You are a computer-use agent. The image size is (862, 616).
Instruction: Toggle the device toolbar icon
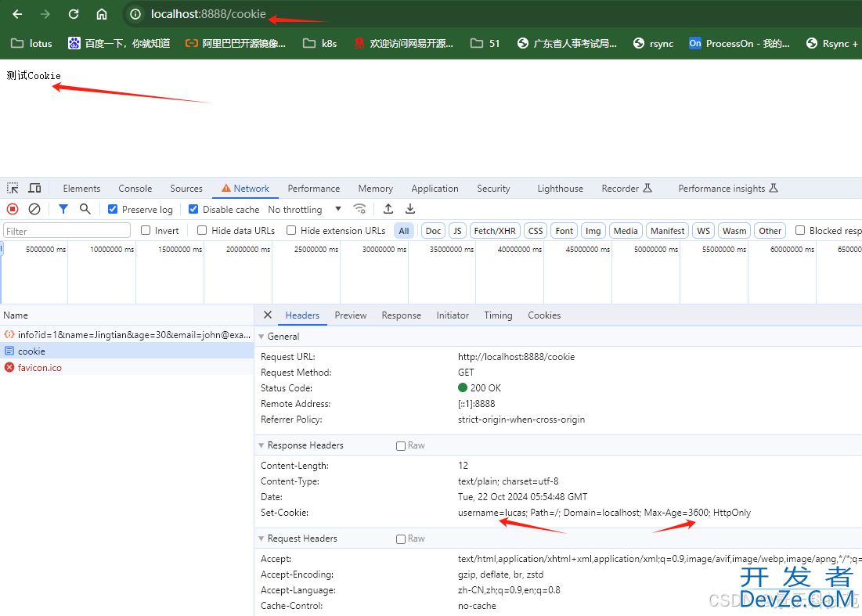[x=34, y=189]
